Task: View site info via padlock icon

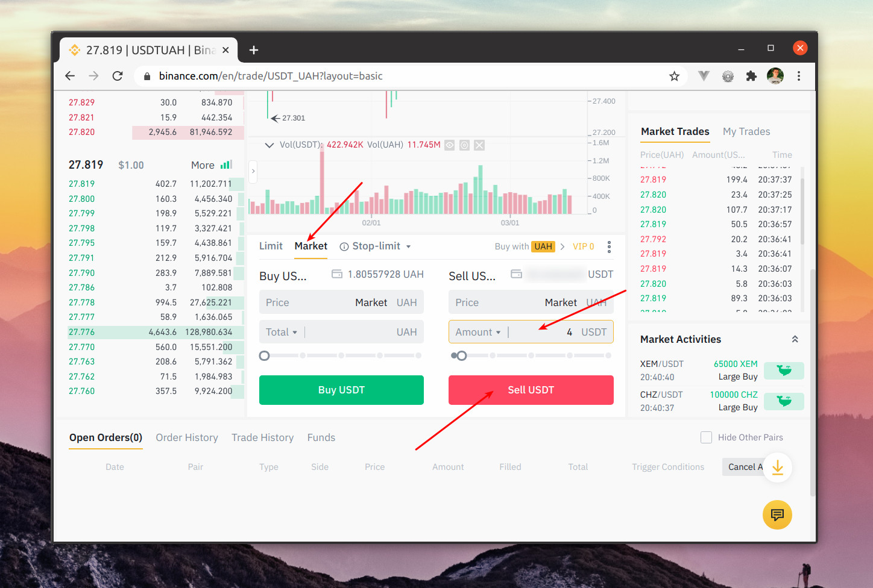Action: pyautogui.click(x=147, y=76)
